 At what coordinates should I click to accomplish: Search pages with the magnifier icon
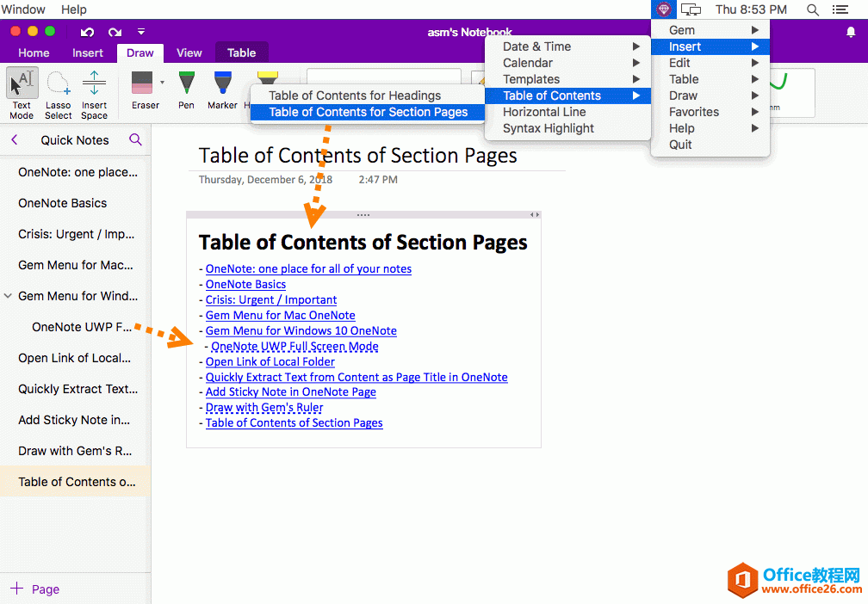(136, 139)
